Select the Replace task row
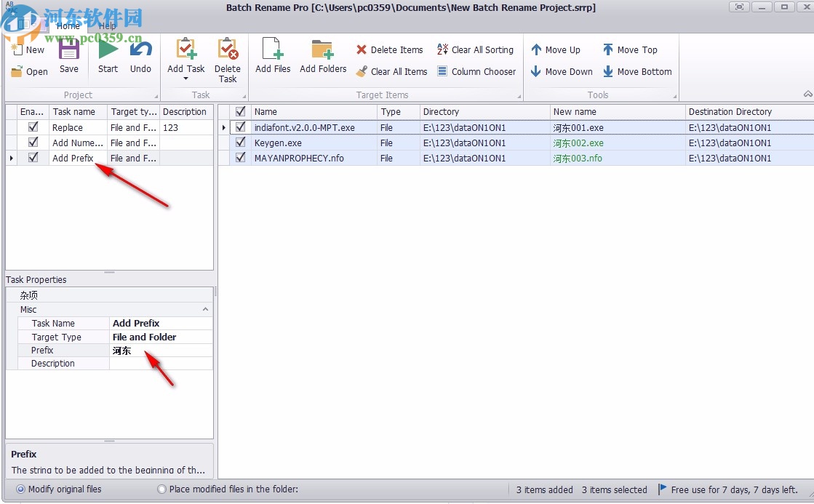This screenshot has width=814, height=504. point(110,127)
